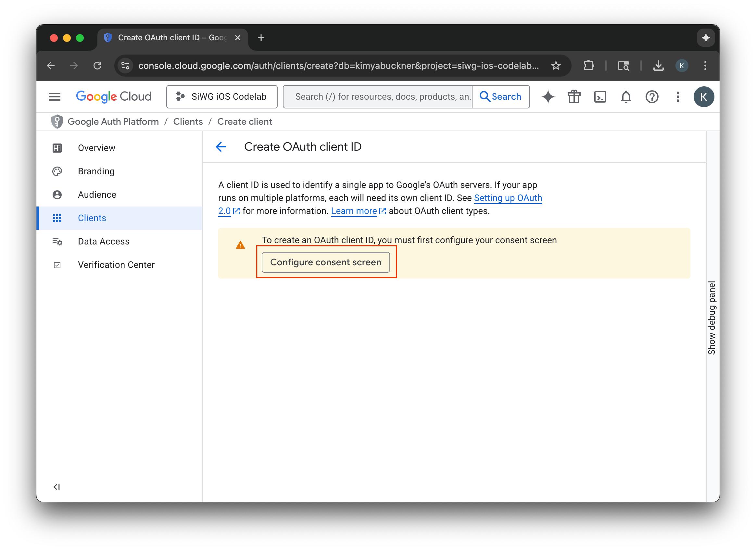
Task: Open the notifications bell
Action: 626,97
